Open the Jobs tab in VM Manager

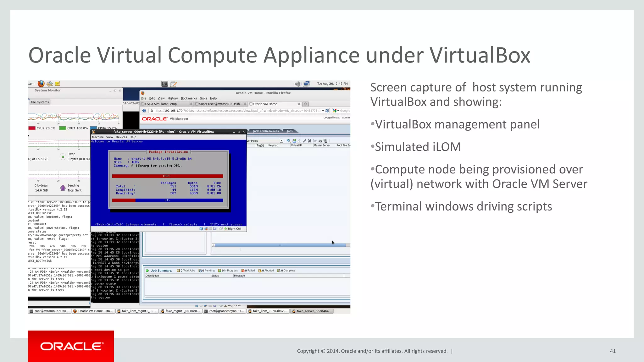tap(290, 131)
